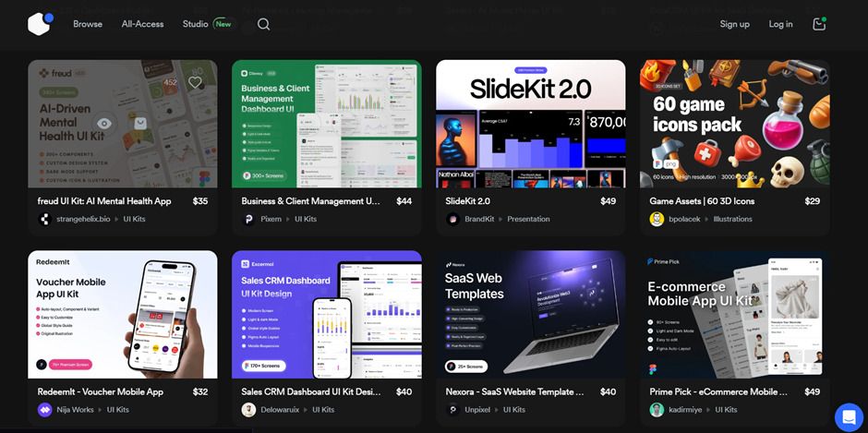Open the SlideKit 2.0 thumbnail
This screenshot has width=868, height=433.
pos(530,124)
